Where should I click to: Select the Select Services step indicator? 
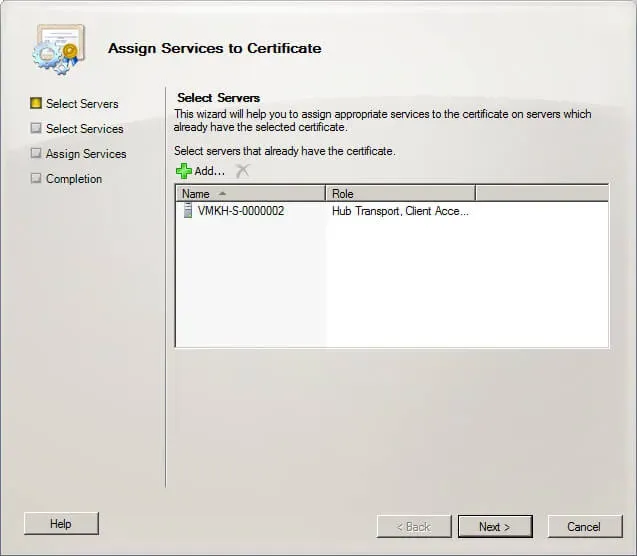tap(36, 128)
